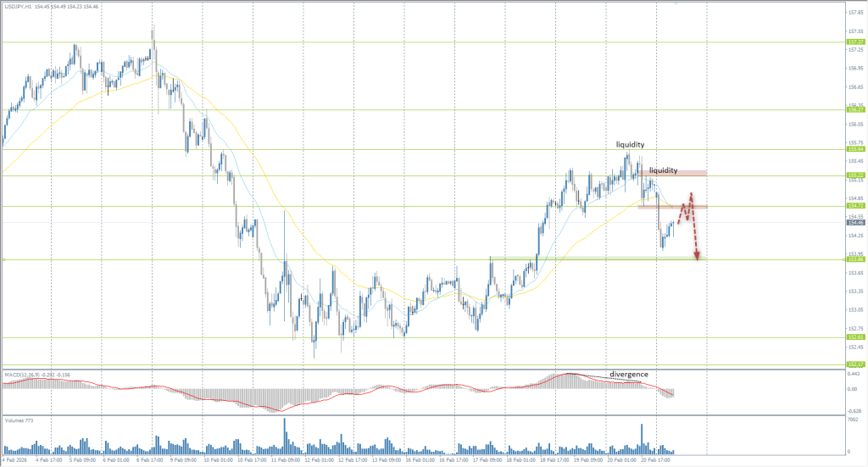Image resolution: width=868 pixels, height=467 pixels.
Task: Click the current price 154.46 label
Action: [x=855, y=222]
